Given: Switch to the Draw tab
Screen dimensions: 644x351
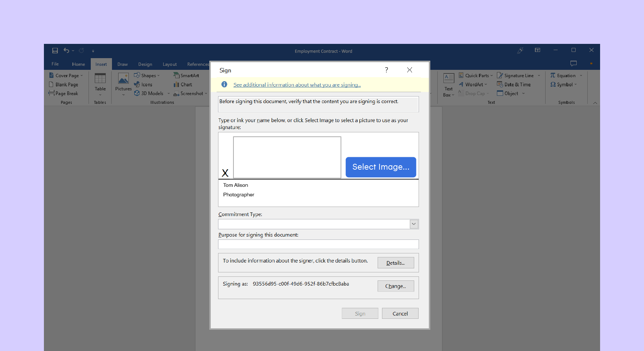Looking at the screenshot, I should point(122,64).
